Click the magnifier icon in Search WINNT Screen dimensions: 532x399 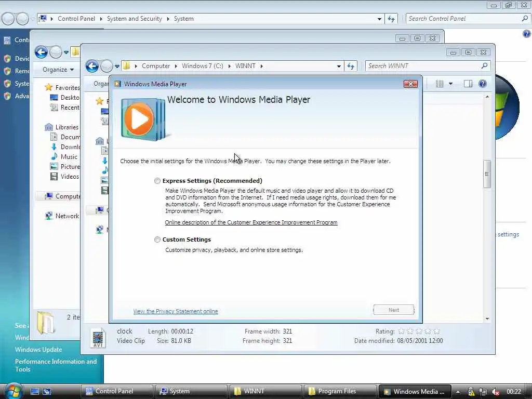485,66
